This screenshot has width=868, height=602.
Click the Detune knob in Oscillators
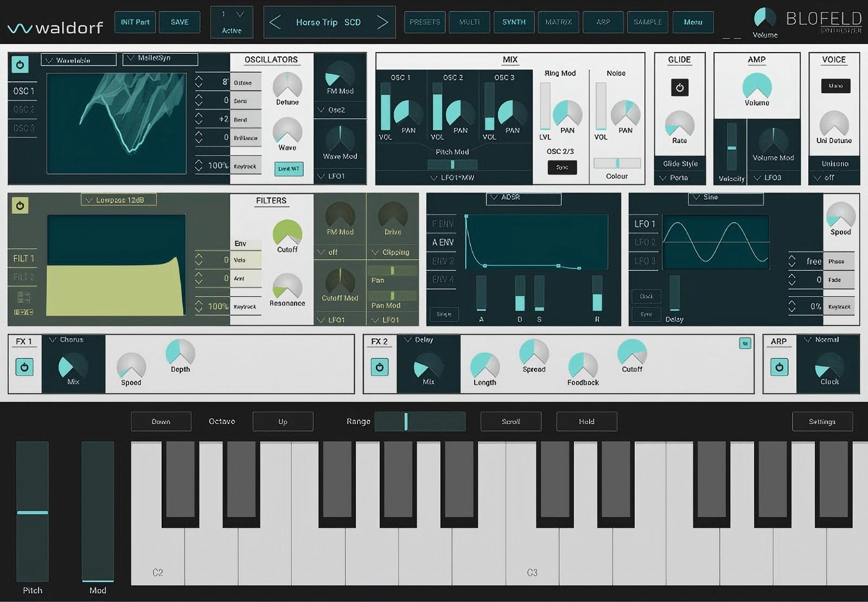point(288,85)
